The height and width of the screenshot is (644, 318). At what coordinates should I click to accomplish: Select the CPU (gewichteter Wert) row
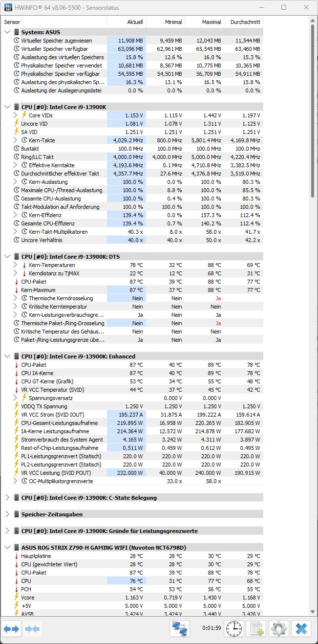(132, 564)
